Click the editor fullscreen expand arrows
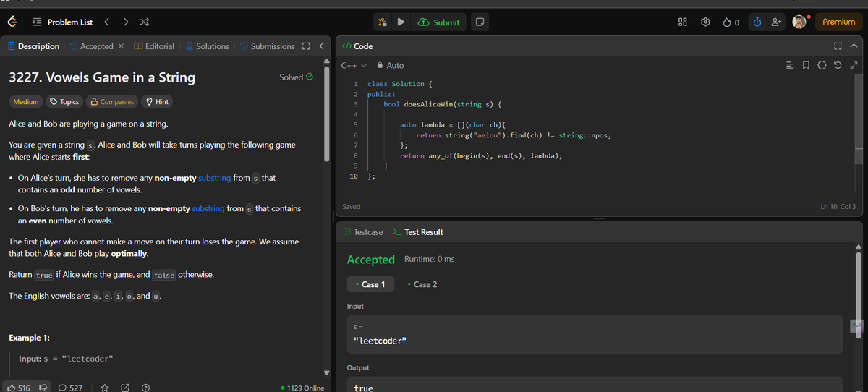Viewport: 868px width, 392px height. pyautogui.click(x=854, y=65)
